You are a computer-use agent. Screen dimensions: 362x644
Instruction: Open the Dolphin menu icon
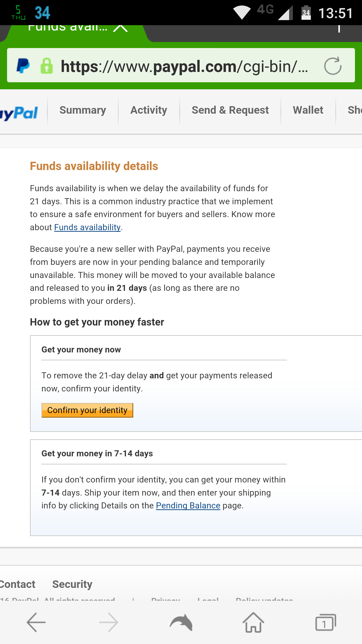[x=181, y=622]
